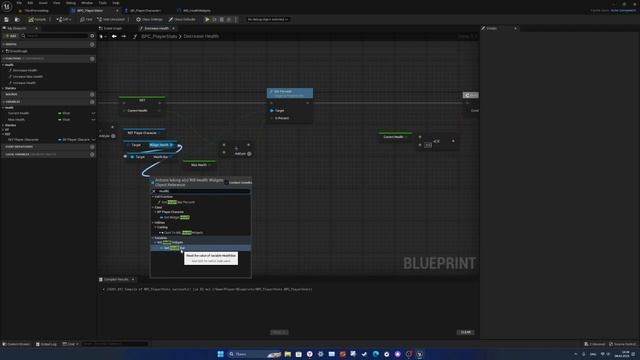Select the Increase Max Health function
This screenshot has width=640, height=360.
(x=27, y=77)
